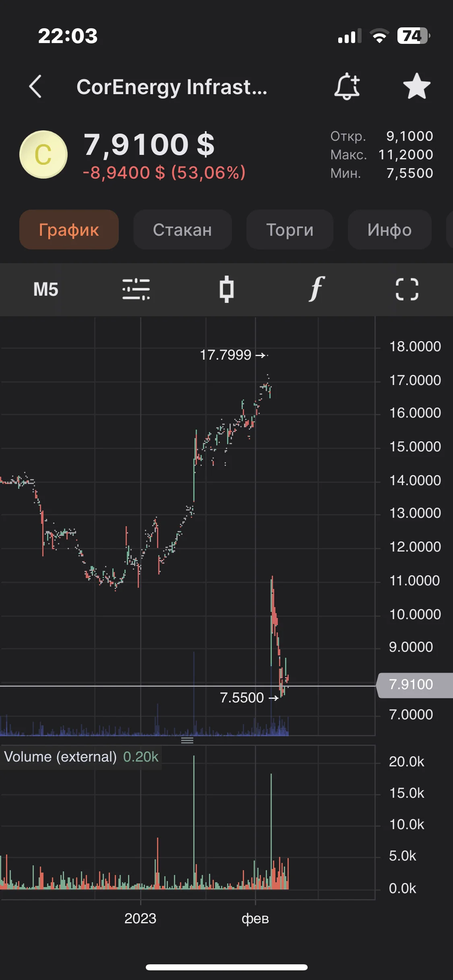
Task: Tap the 7.9100 current price tag
Action: (x=414, y=684)
